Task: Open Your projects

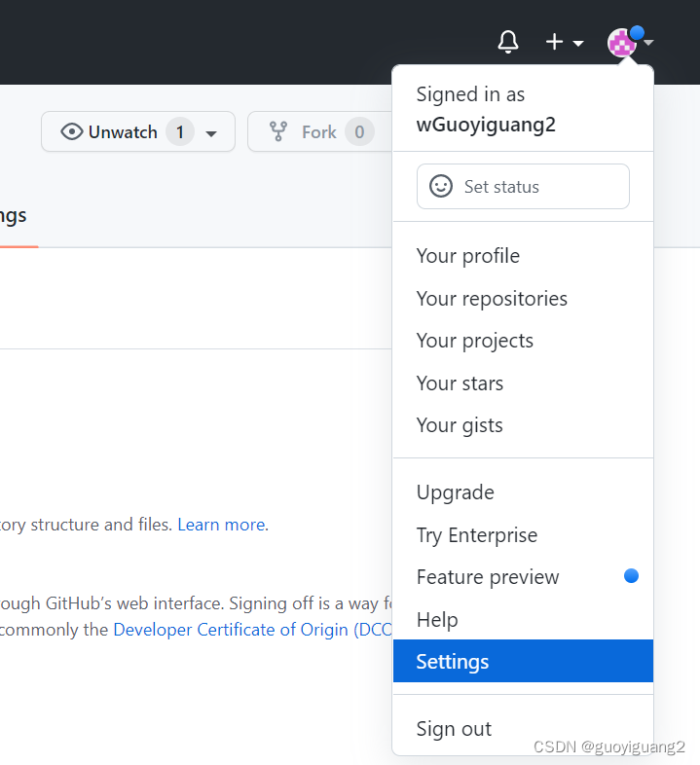Action: [523, 341]
